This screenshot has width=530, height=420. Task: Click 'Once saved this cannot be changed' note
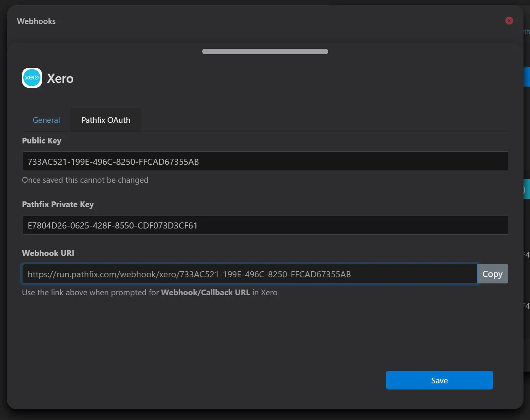click(x=85, y=180)
